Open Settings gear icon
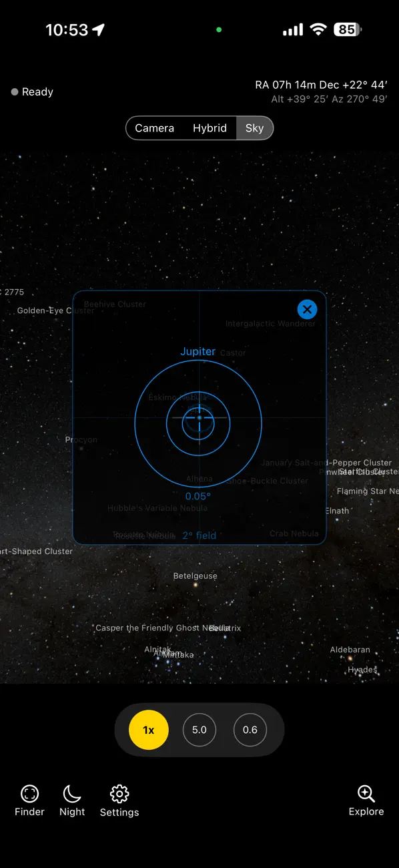399x868 pixels. coord(119,801)
